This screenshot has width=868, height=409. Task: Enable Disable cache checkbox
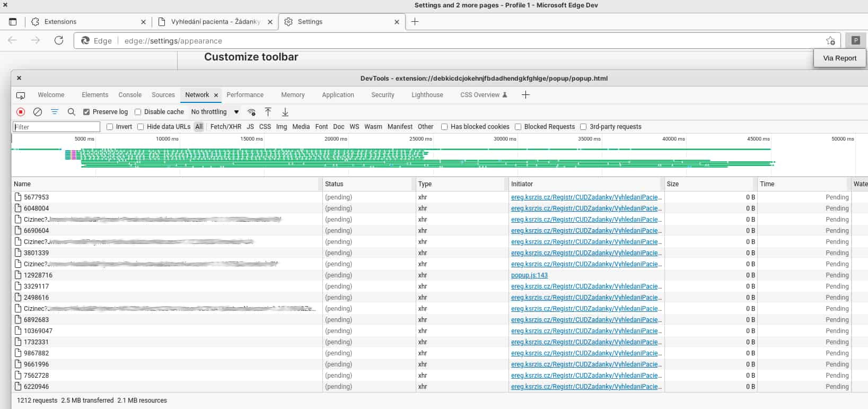(138, 112)
